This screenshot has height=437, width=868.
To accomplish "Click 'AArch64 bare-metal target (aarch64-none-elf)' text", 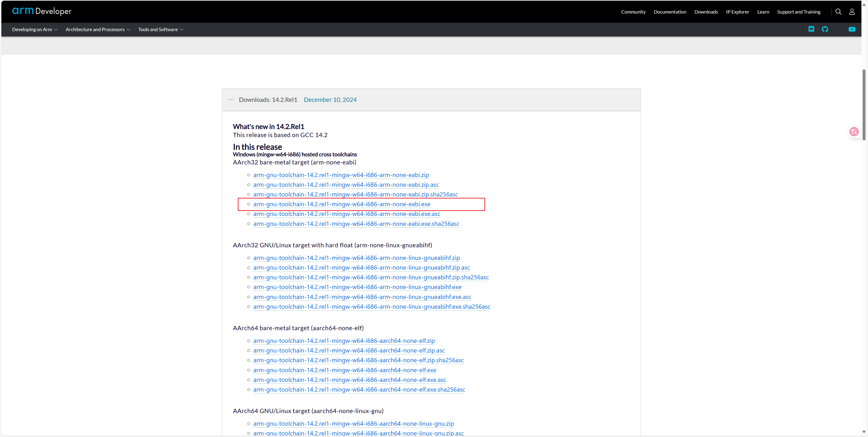I will click(298, 328).
